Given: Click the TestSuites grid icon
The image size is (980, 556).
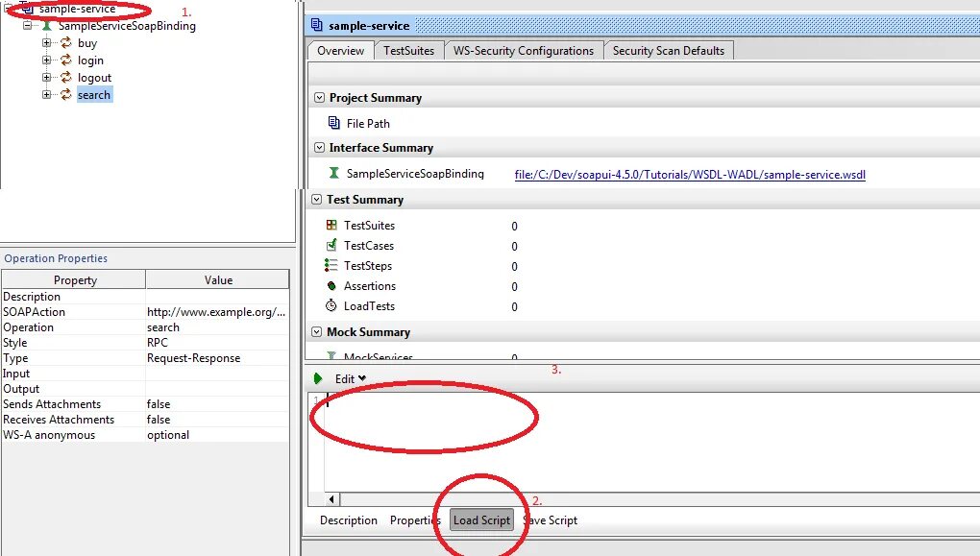Looking at the screenshot, I should pos(331,225).
